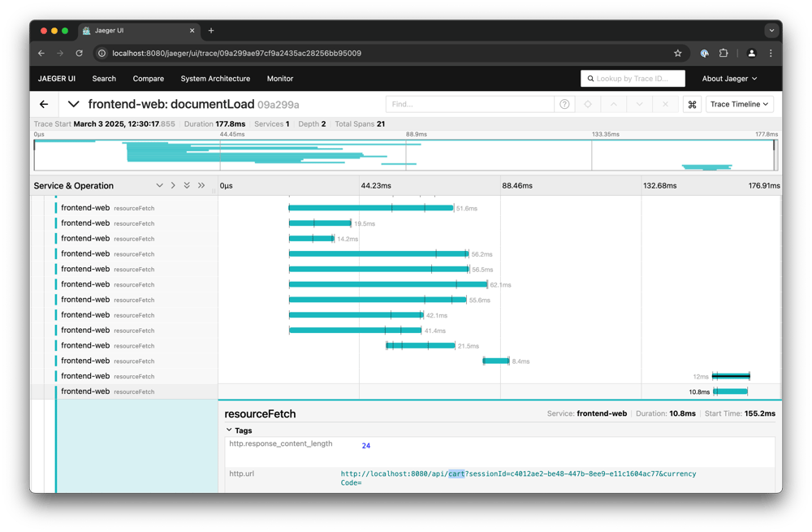The height and width of the screenshot is (532, 812).
Task: Collapse the Tags section
Action: point(239,430)
